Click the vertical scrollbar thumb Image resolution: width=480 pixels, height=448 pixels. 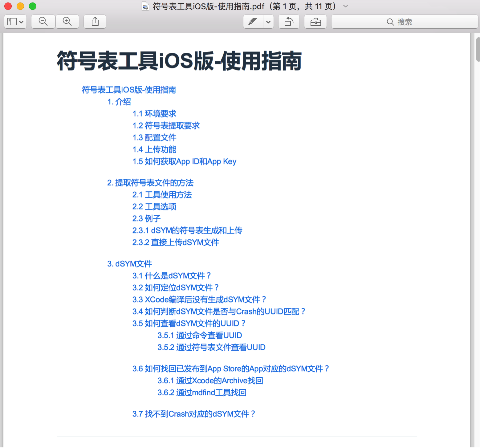click(x=478, y=49)
